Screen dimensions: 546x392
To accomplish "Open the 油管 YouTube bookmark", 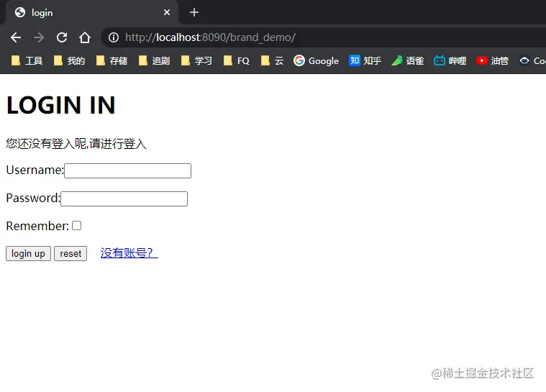I will [493, 61].
